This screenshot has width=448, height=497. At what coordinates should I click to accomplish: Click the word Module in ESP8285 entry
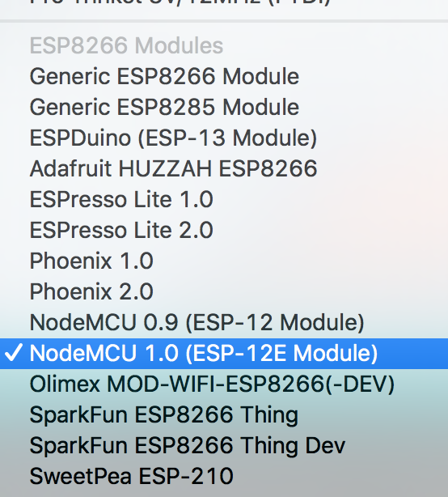tap(260, 107)
